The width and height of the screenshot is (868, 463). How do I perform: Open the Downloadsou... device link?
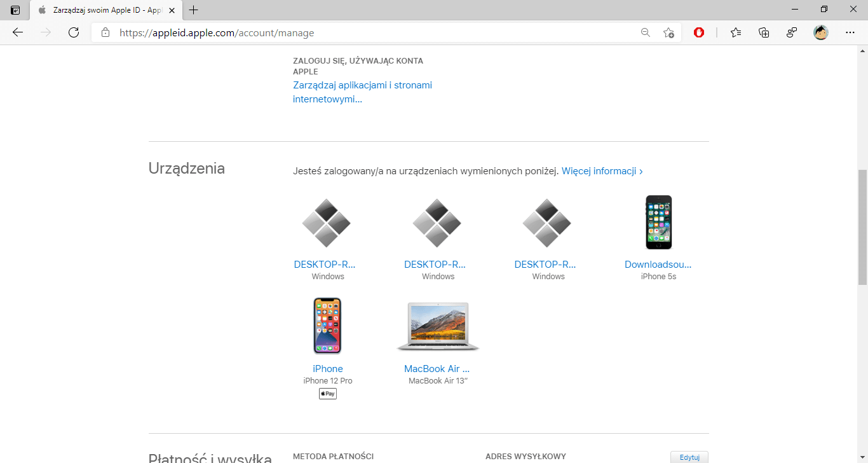tap(658, 265)
